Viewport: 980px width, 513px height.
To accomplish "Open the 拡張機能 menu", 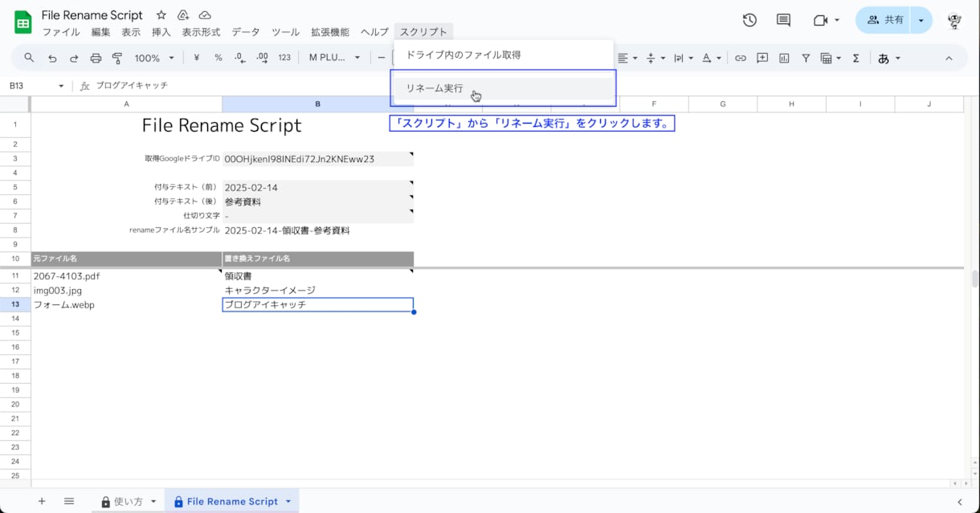I will pos(330,32).
